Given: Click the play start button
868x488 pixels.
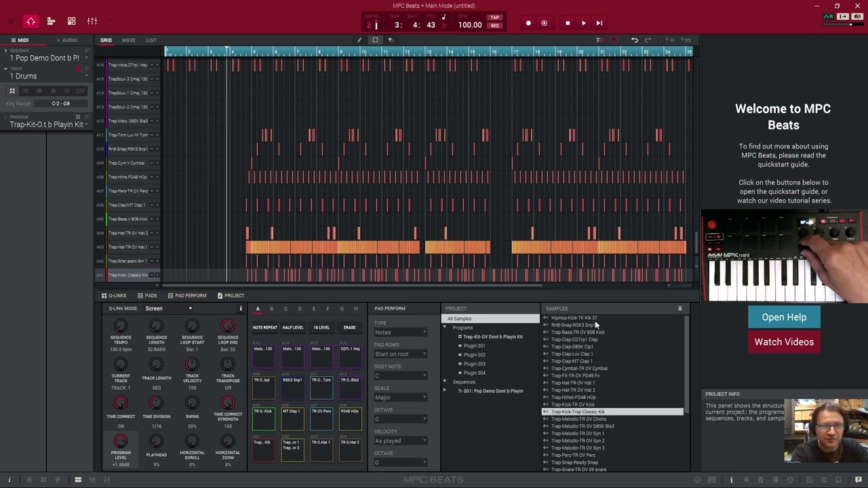Looking at the screenshot, I should click(599, 24).
